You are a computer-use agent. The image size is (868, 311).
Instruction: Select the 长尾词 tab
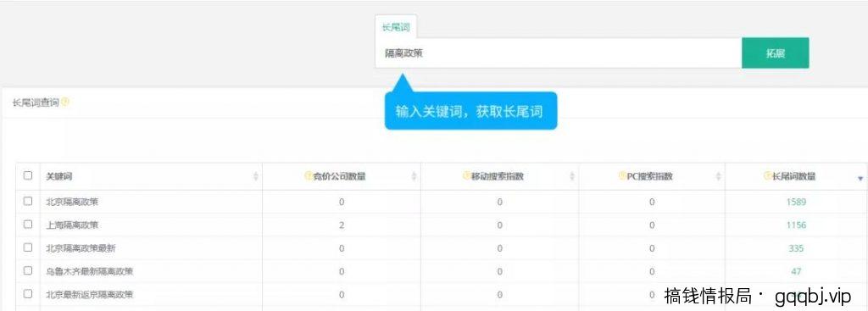396,27
